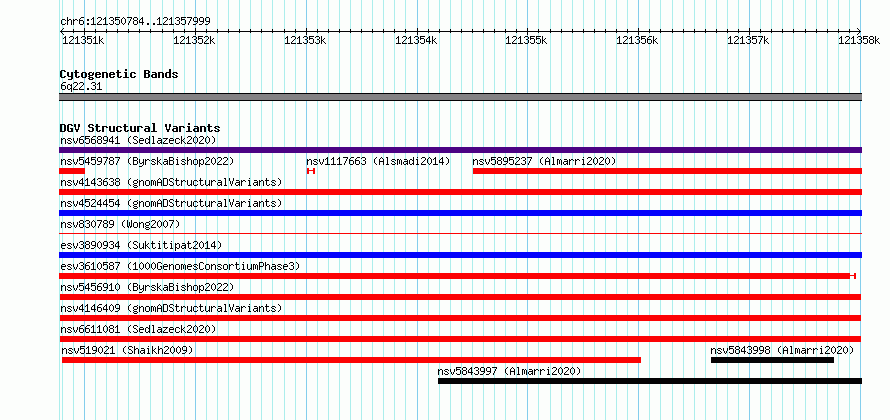Image resolution: width=890 pixels, height=420 pixels.
Task: Open nsv6611081 (Sedlazeck2020) label
Action: (138, 329)
